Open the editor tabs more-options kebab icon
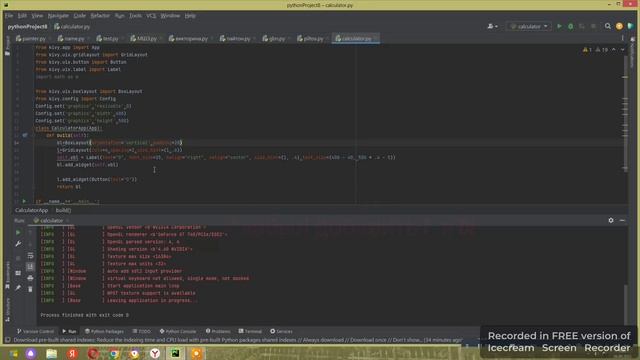 622,38
